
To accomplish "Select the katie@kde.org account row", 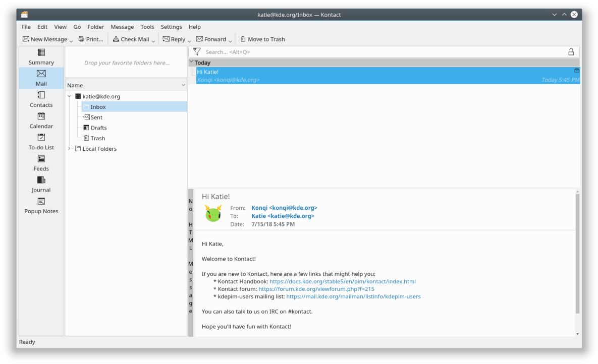I will click(x=130, y=96).
